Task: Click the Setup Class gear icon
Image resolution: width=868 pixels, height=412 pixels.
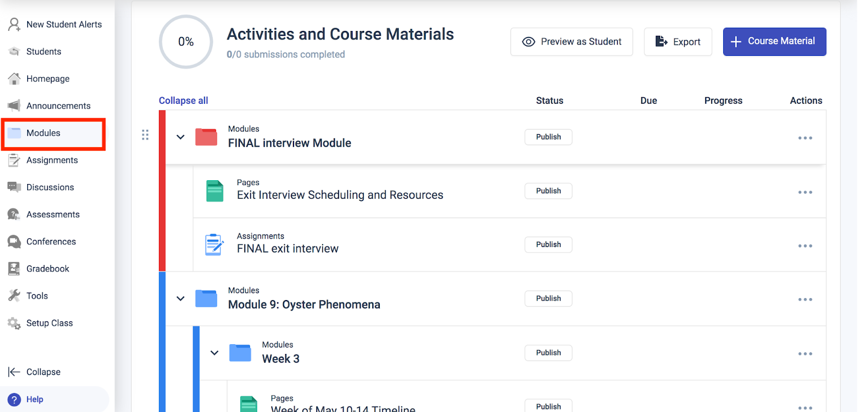Action: [x=14, y=323]
